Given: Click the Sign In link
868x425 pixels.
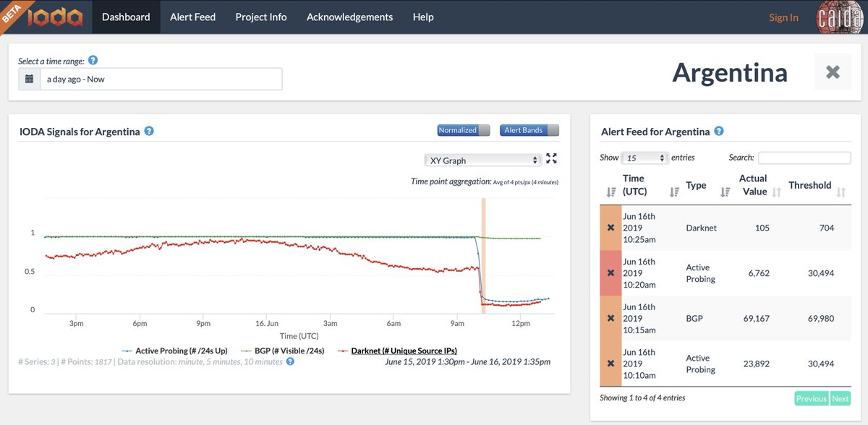Looking at the screenshot, I should pyautogui.click(x=783, y=17).
